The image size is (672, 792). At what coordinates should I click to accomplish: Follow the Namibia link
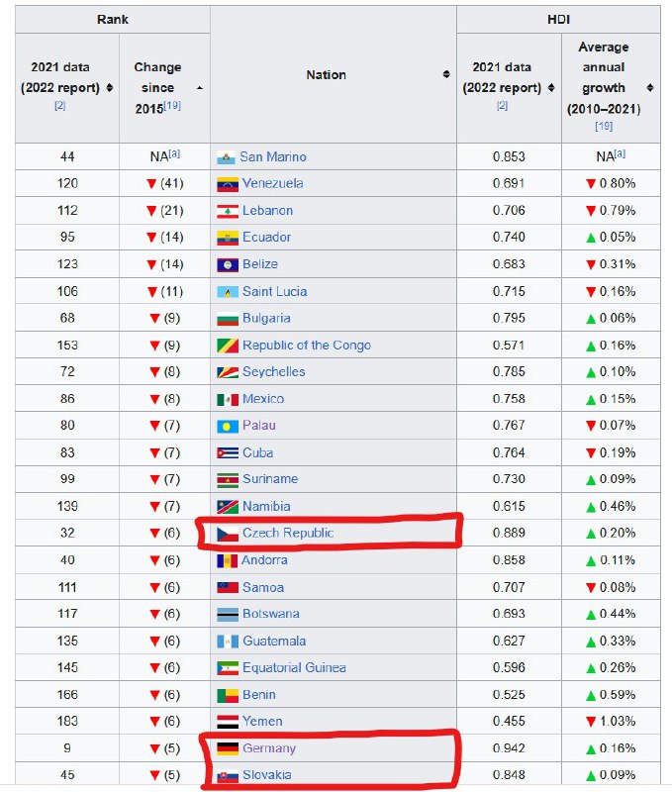266,507
